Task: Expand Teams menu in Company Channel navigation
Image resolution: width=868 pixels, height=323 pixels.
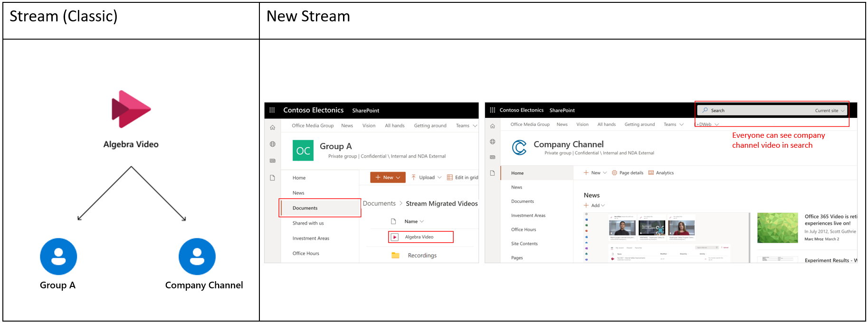Action: tap(682, 124)
